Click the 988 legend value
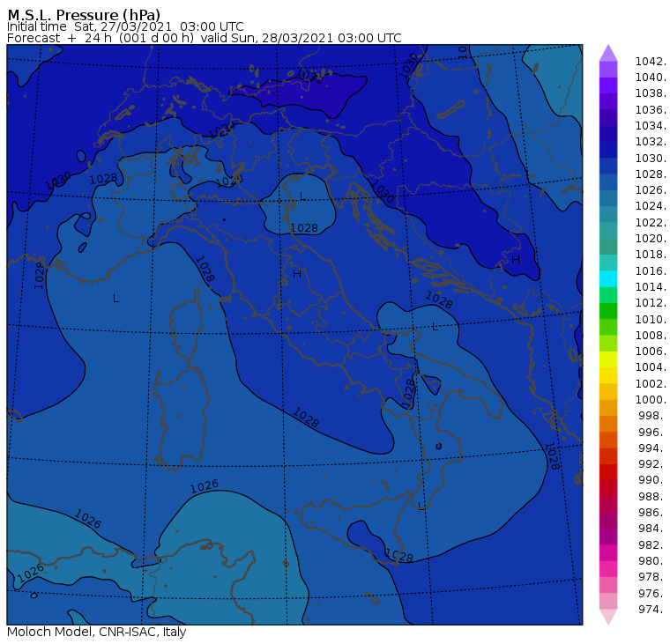This screenshot has width=670, height=644. (x=651, y=496)
